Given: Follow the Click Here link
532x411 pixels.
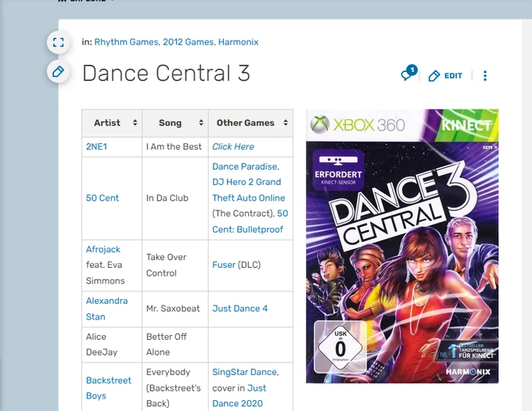Looking at the screenshot, I should (x=233, y=146).
